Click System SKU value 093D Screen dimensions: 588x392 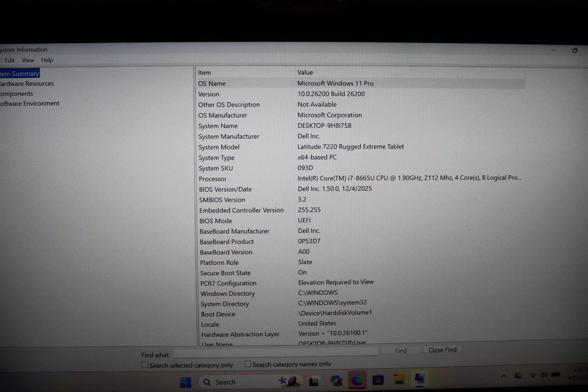click(305, 168)
